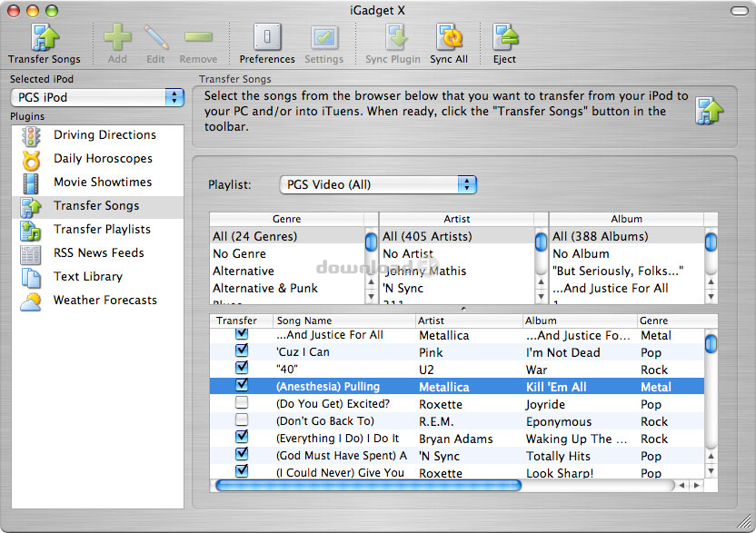Expand the Playlist PGS Video dropdown
The image size is (756, 533).
click(377, 185)
